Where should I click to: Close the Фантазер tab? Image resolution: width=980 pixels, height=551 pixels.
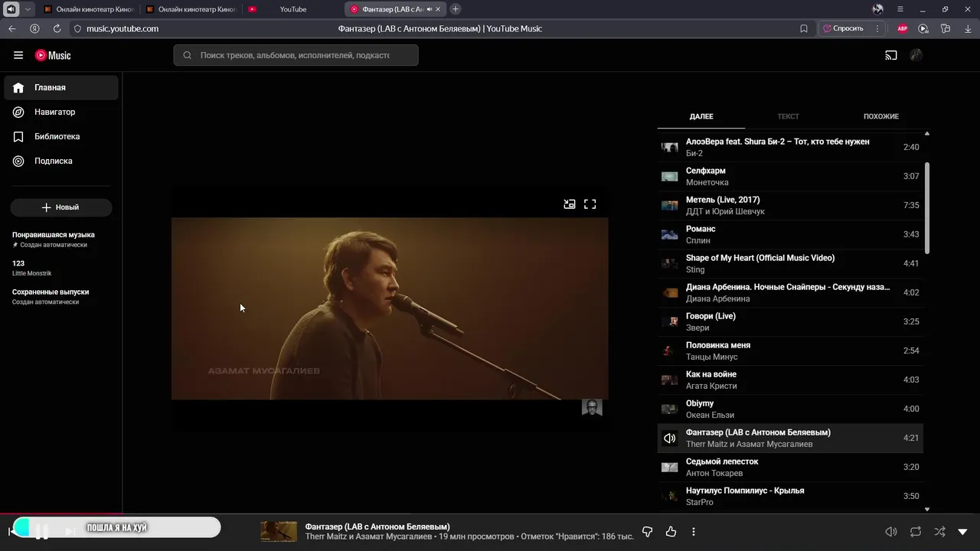438,9
